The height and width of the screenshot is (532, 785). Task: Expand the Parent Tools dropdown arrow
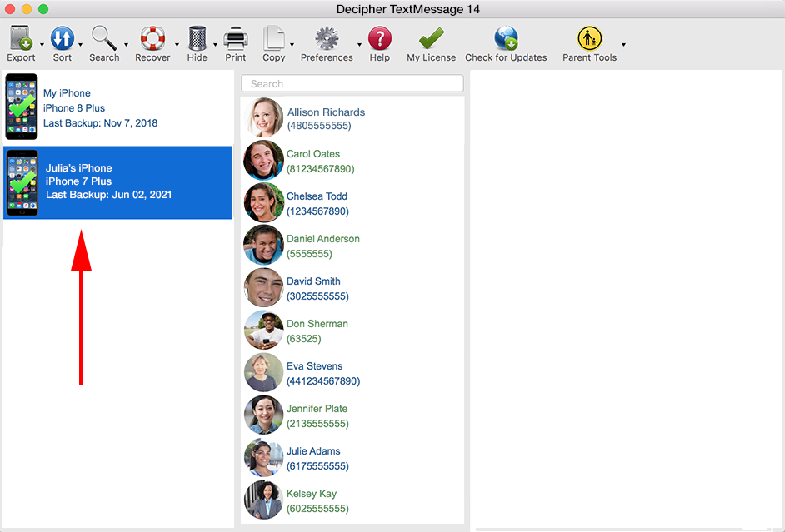pyautogui.click(x=623, y=44)
